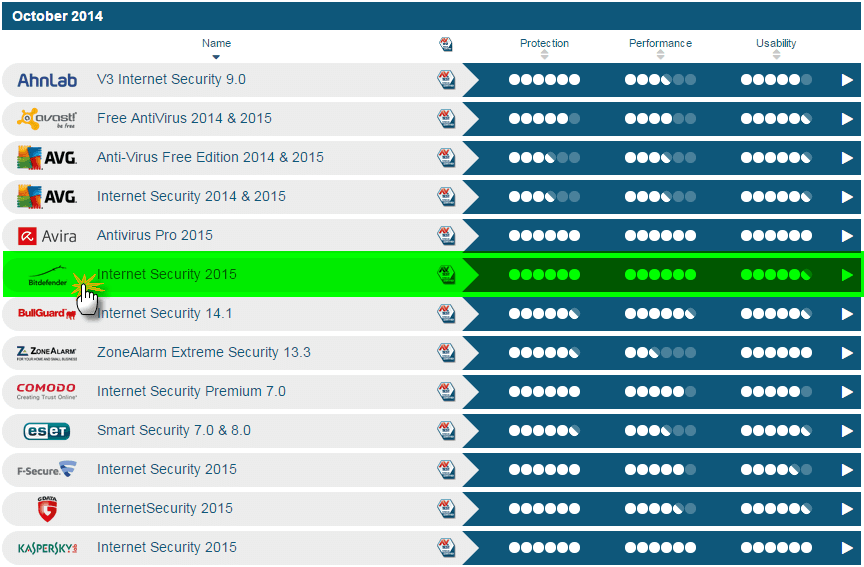
Task: Click the certified badge in the F-Secure row
Action: (446, 469)
